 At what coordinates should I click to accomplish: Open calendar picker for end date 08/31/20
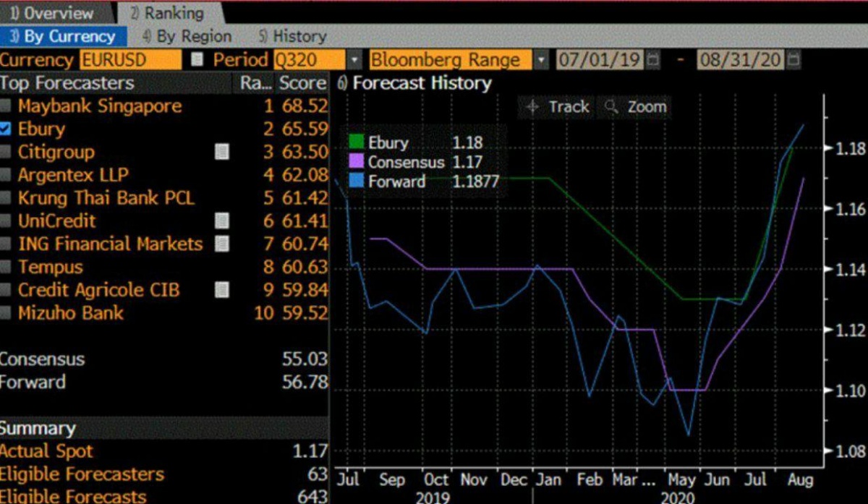[x=793, y=59]
